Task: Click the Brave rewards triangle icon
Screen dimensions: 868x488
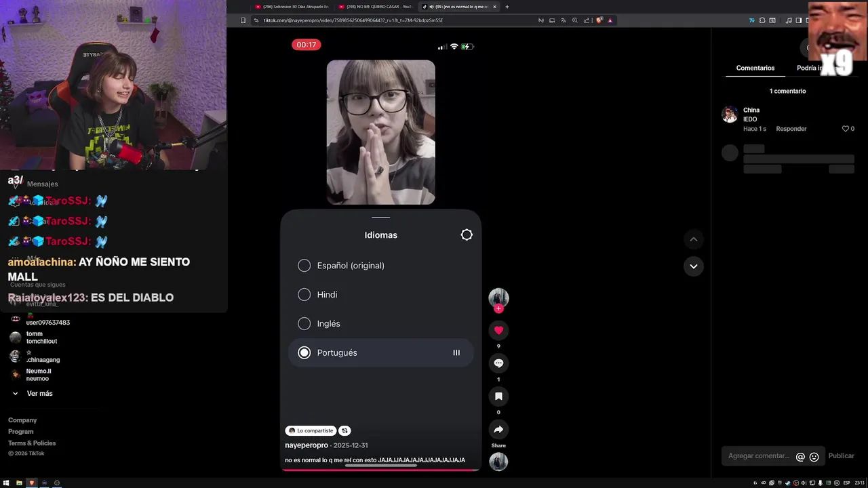Action: [610, 20]
